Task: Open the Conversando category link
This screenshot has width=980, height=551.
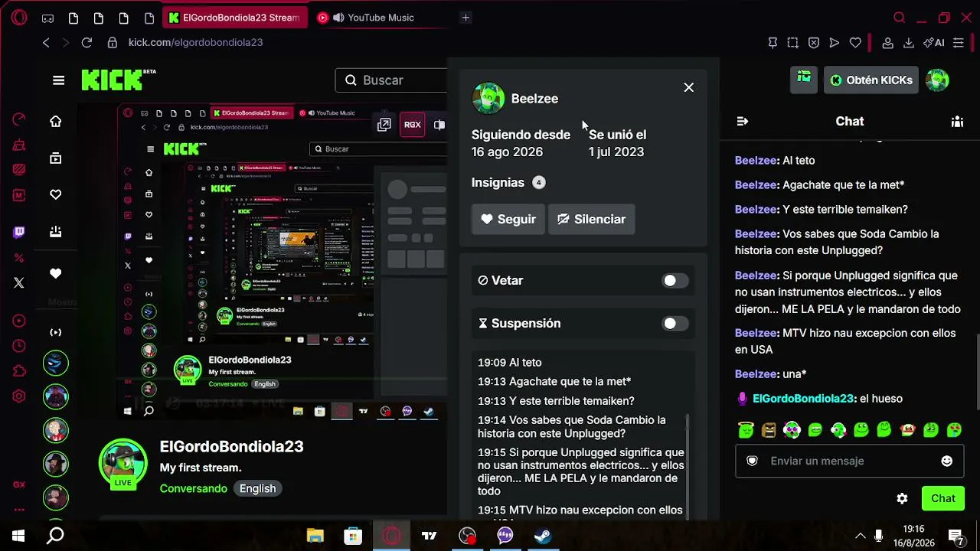Action: click(x=194, y=488)
